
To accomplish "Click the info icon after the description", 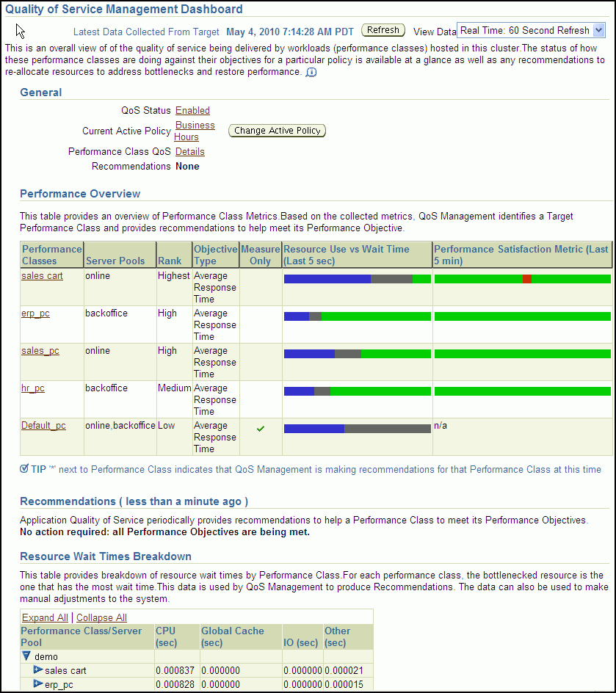I will [311, 73].
